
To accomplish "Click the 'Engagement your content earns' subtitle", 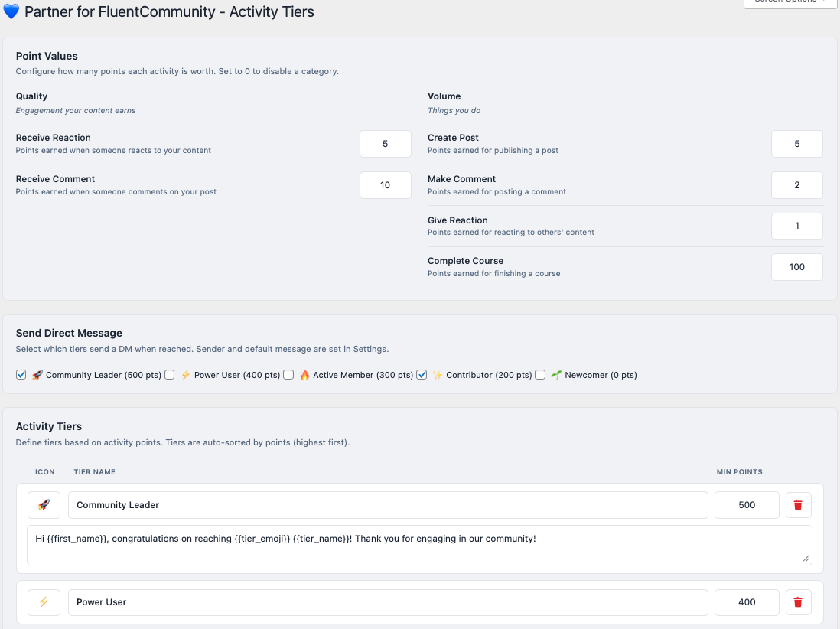I will point(76,111).
